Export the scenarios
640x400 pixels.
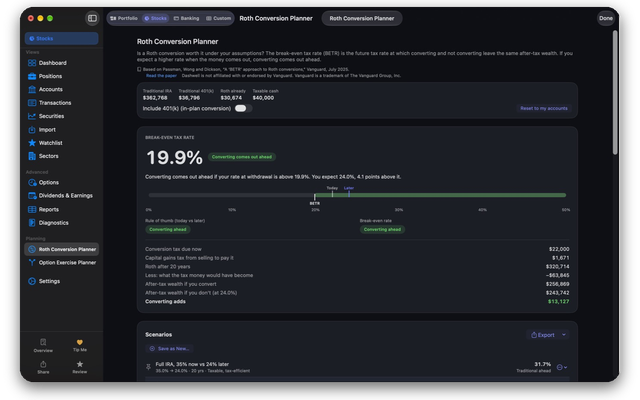coord(543,335)
